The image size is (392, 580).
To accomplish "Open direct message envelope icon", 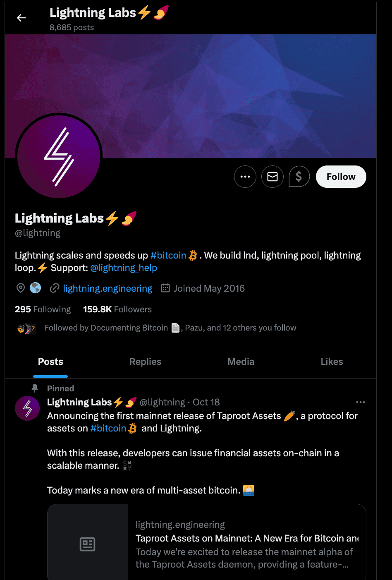I will click(272, 177).
